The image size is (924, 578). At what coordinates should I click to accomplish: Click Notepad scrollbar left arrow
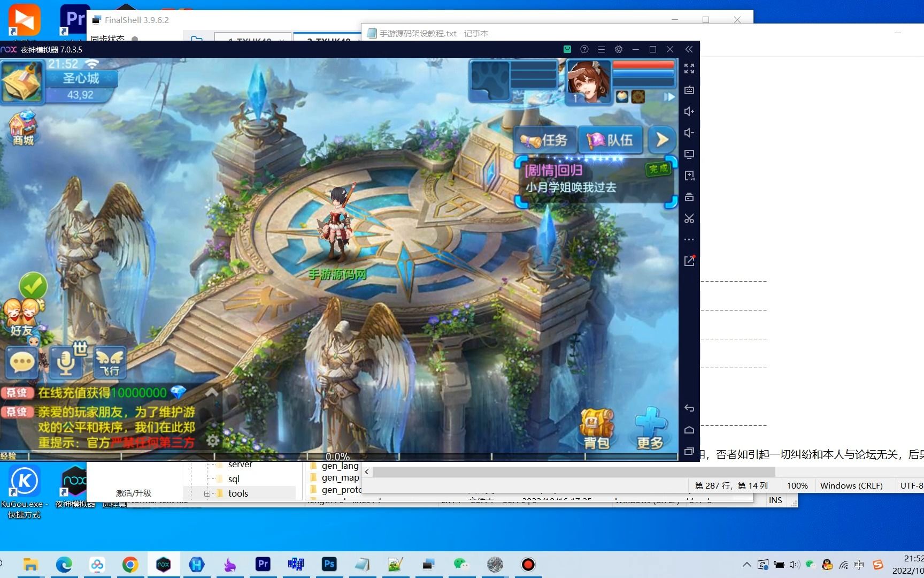(x=367, y=471)
